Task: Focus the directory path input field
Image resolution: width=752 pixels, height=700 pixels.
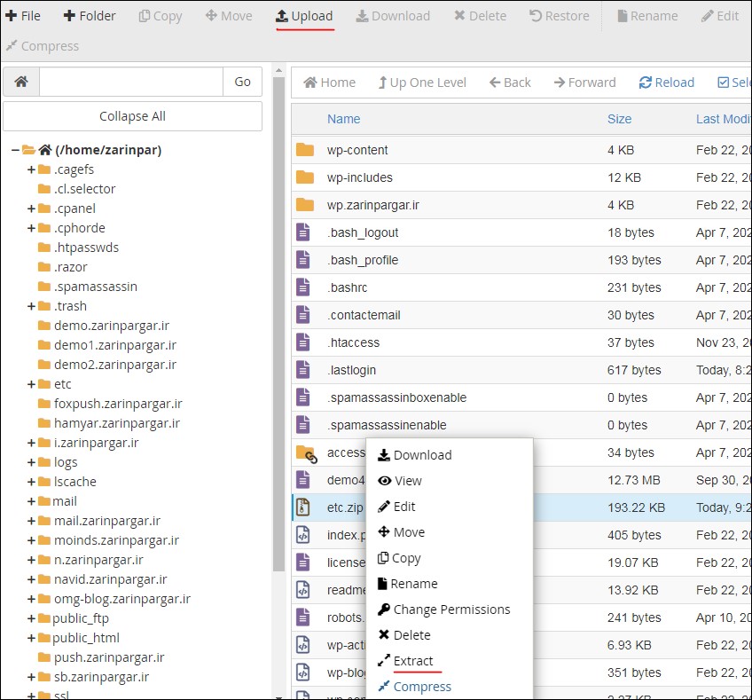Action: click(x=131, y=82)
